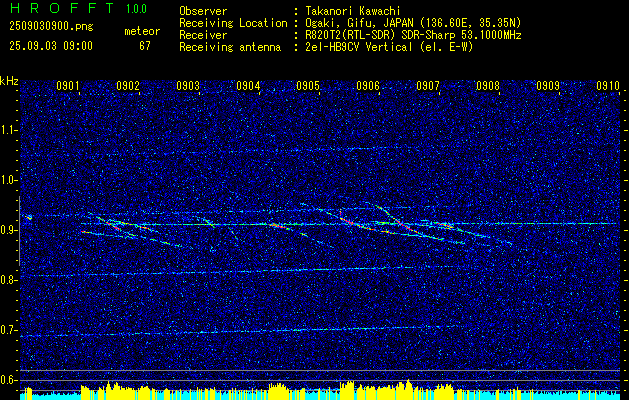Click the Receiver label
Image resolution: width=629 pixels, height=400 pixels.
(x=203, y=35)
